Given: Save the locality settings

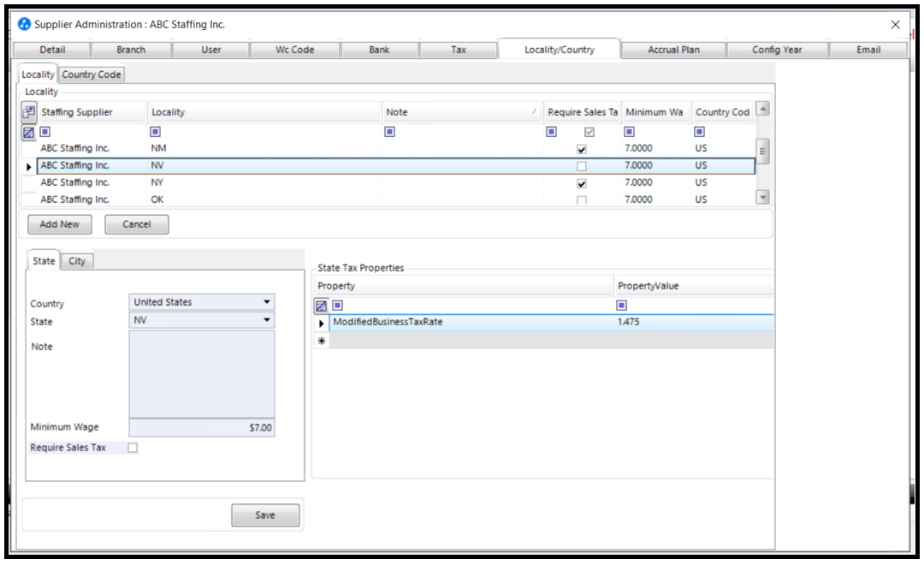Looking at the screenshot, I should click(265, 514).
